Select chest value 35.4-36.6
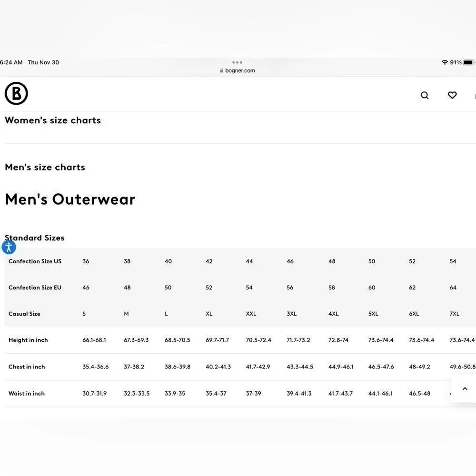 [96, 367]
